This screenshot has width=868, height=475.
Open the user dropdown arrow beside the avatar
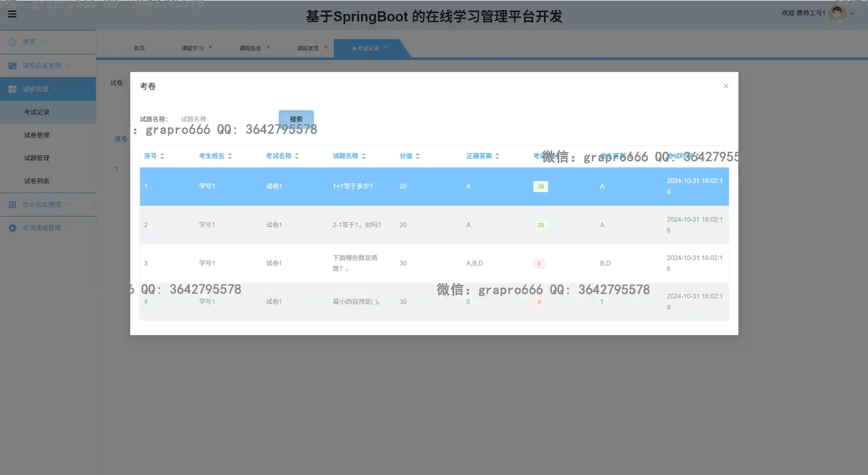[852, 14]
